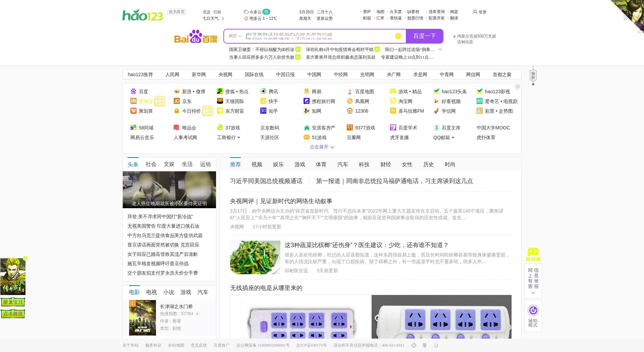644x352 pixels.
Task: Click the 12306 railway icon
Action: 350,111
